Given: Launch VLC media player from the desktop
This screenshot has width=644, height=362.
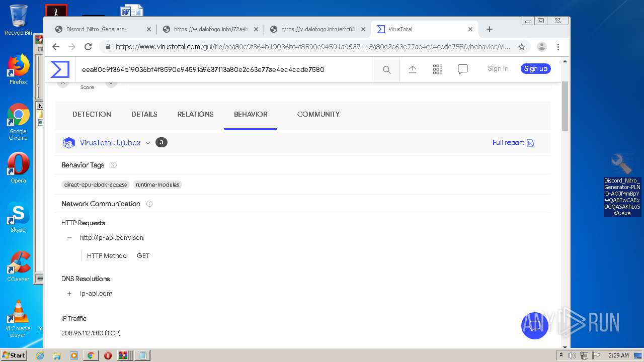Looking at the screenshot, I should [x=18, y=319].
